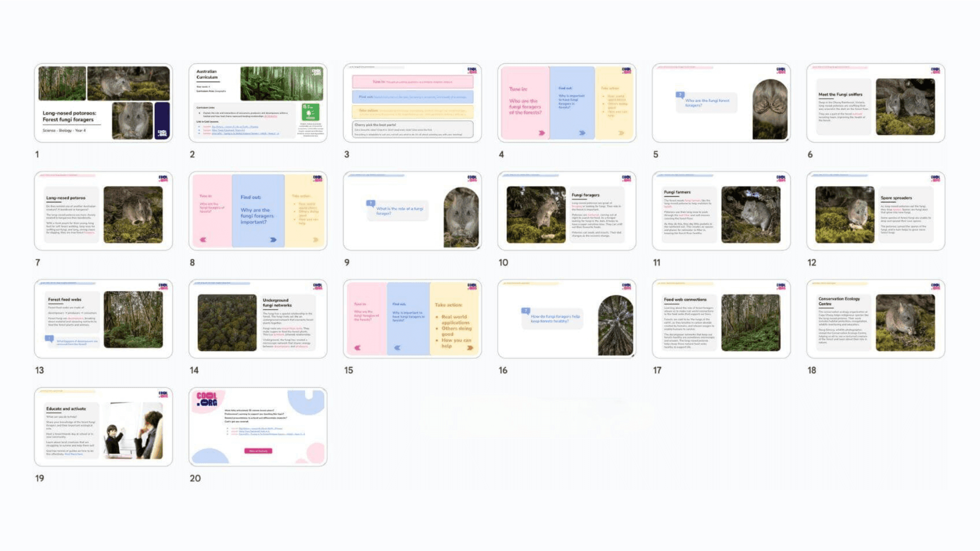980x551 pixels.
Task: Click the blue speech bubble on slide 13
Action: pos(49,339)
